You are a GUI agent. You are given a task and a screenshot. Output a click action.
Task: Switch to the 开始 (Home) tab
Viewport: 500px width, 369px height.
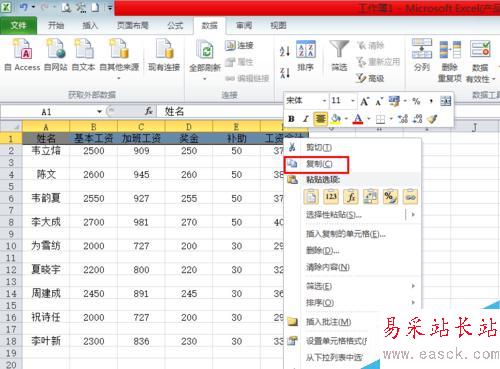(x=56, y=25)
